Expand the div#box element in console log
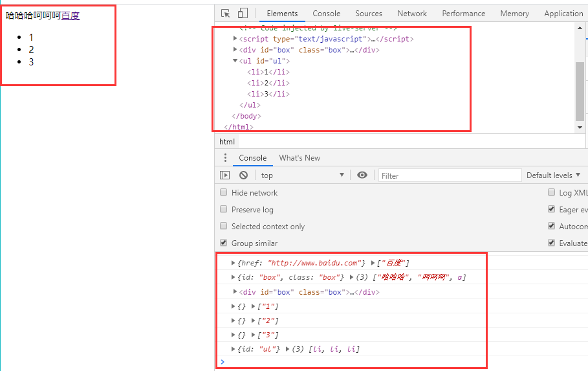Screen dimensions: 588x371 click(x=235, y=291)
